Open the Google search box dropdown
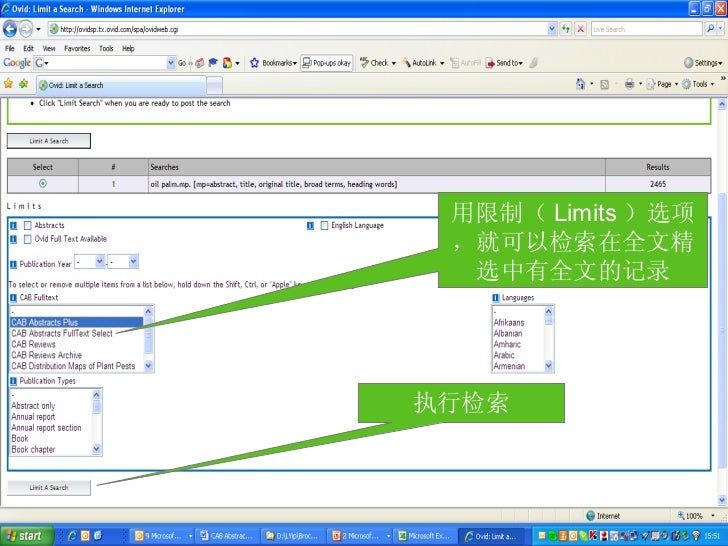Image resolution: width=728 pixels, height=546 pixels. pos(171,63)
